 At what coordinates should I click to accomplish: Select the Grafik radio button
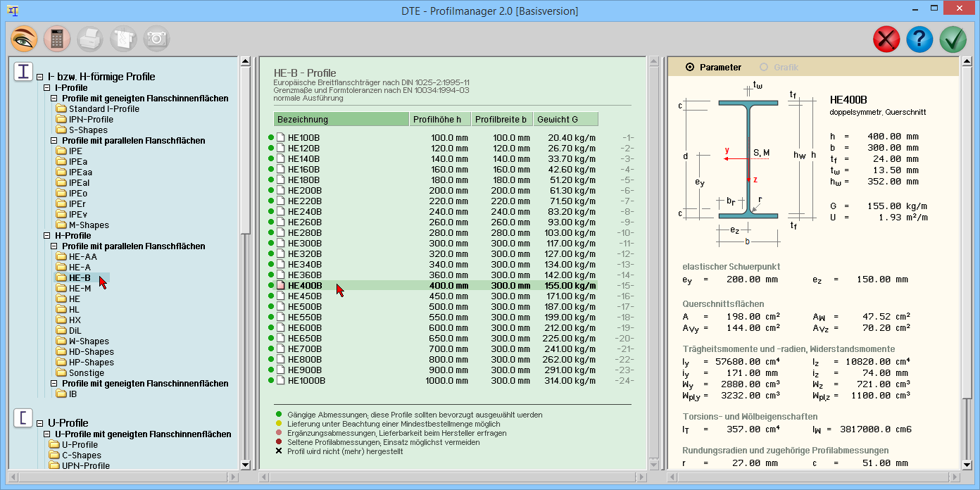click(x=764, y=68)
